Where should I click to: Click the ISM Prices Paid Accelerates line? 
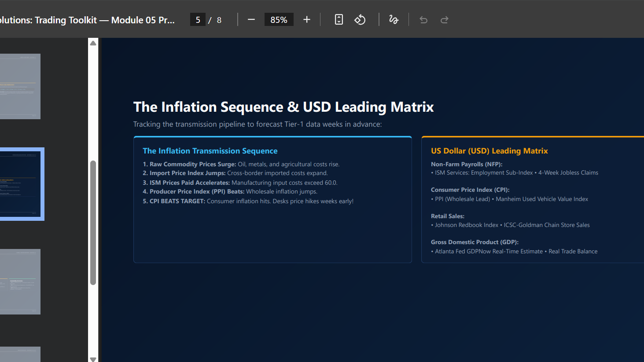pyautogui.click(x=240, y=183)
